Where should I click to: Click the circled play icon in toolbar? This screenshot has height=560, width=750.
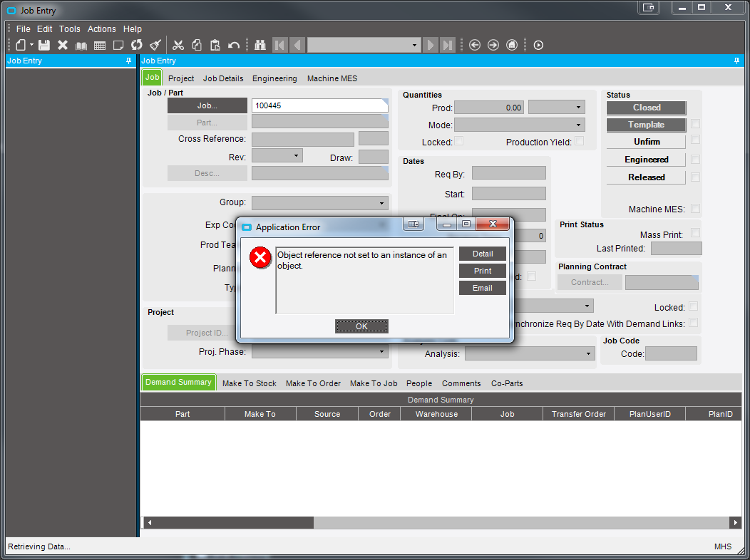point(538,45)
